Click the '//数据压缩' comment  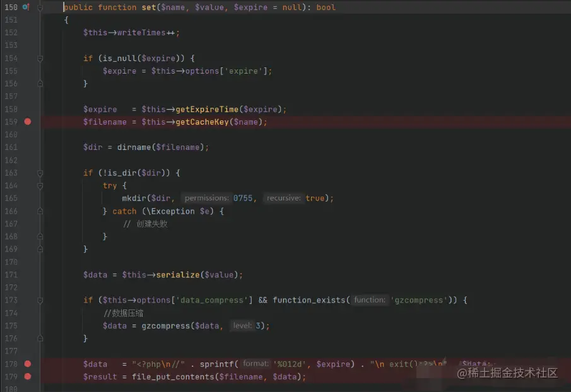point(124,313)
